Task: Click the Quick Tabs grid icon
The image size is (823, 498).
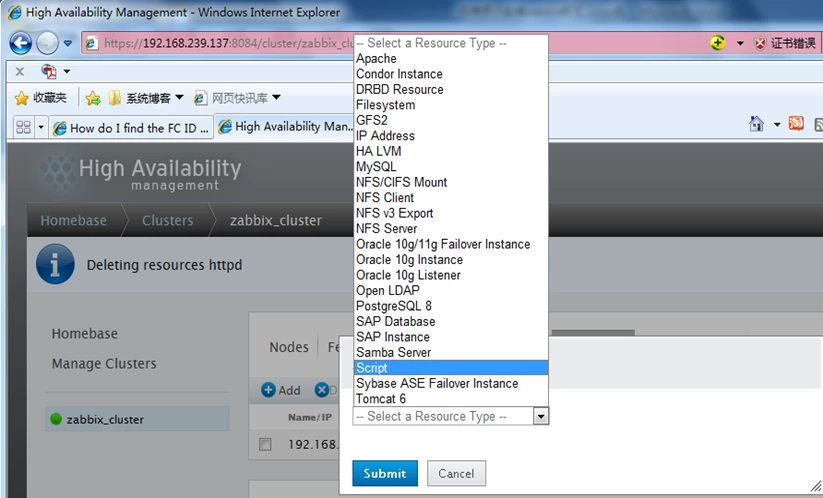Action: [x=24, y=127]
